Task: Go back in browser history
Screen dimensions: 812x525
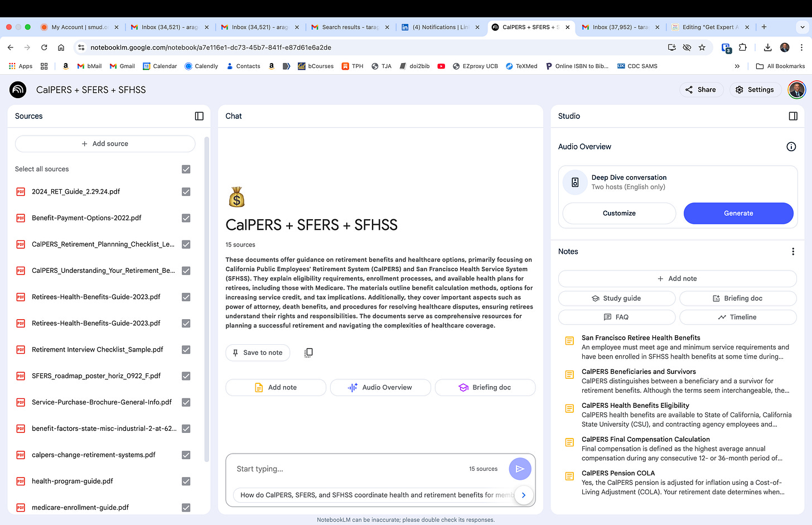Action: pyautogui.click(x=11, y=47)
